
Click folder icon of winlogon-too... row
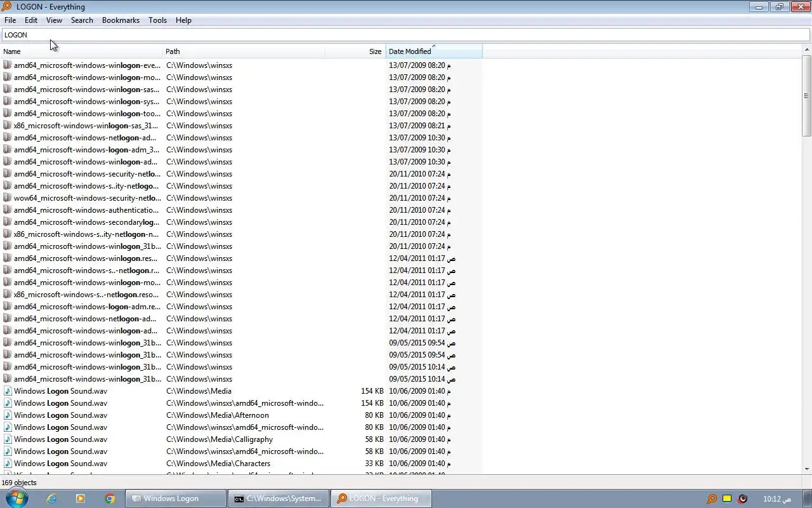click(x=8, y=113)
